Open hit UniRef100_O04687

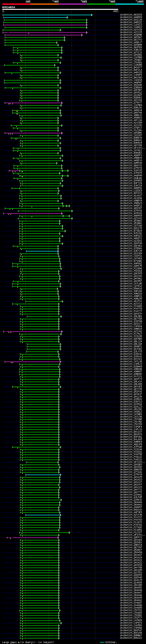131,602
